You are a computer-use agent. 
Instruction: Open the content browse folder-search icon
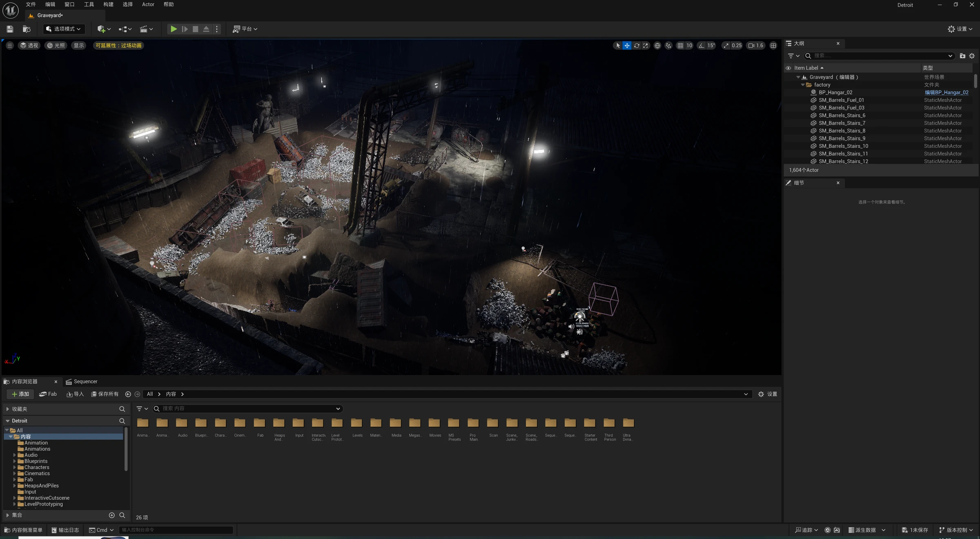(27, 29)
